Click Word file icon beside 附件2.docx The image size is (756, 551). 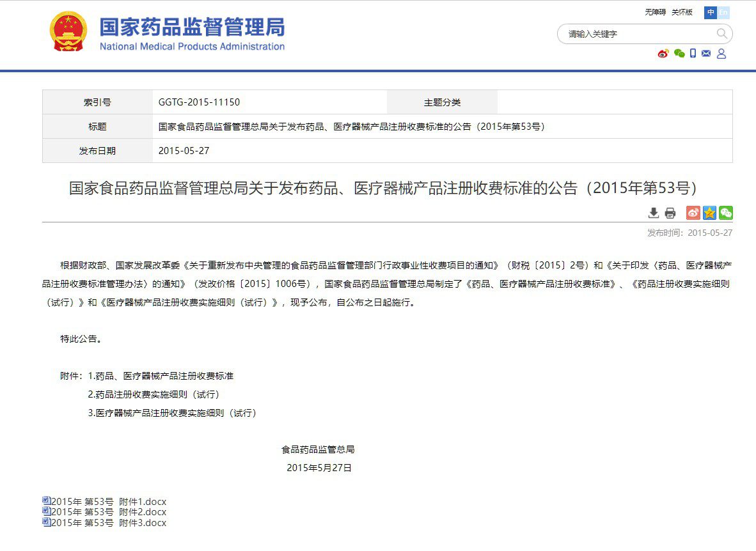pyautogui.click(x=46, y=511)
